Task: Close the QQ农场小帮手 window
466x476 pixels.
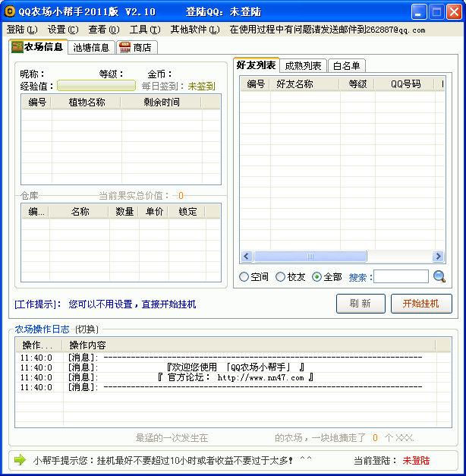Action: pyautogui.click(x=454, y=12)
